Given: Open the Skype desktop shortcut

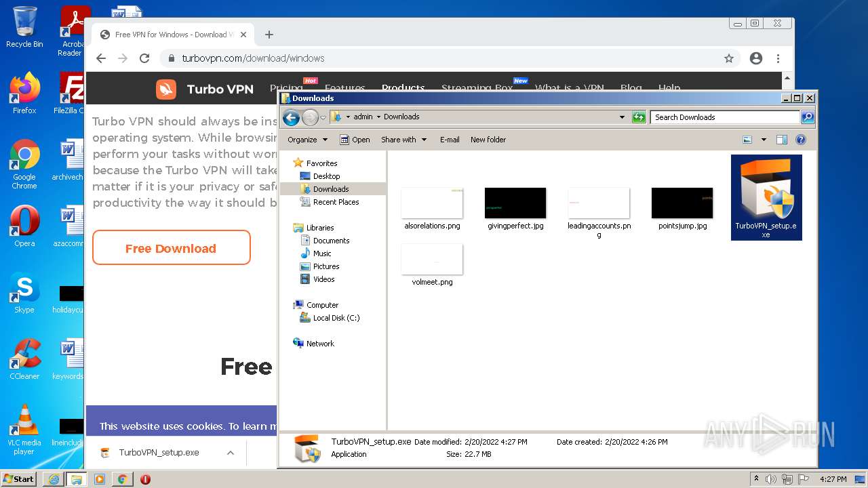Looking at the screenshot, I should [24, 293].
